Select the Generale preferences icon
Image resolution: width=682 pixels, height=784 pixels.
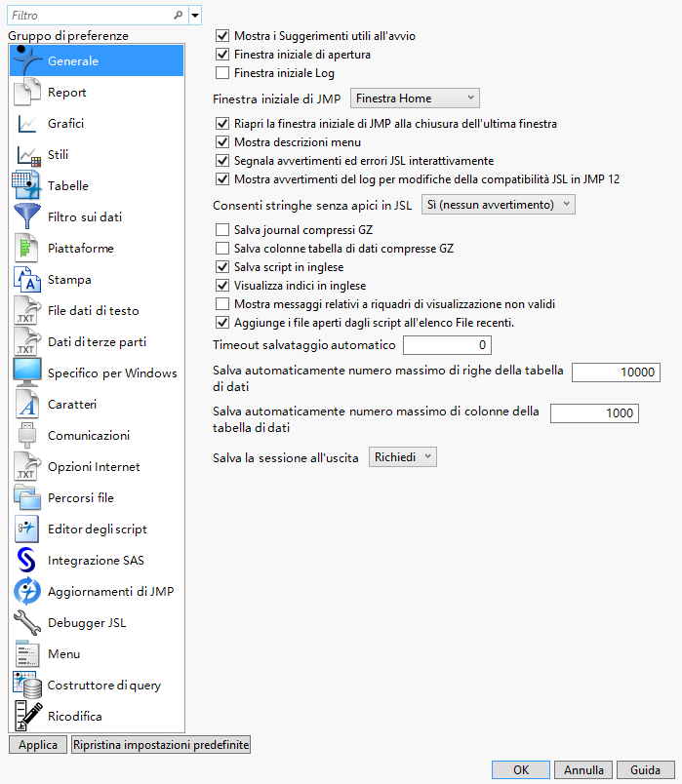coord(27,60)
